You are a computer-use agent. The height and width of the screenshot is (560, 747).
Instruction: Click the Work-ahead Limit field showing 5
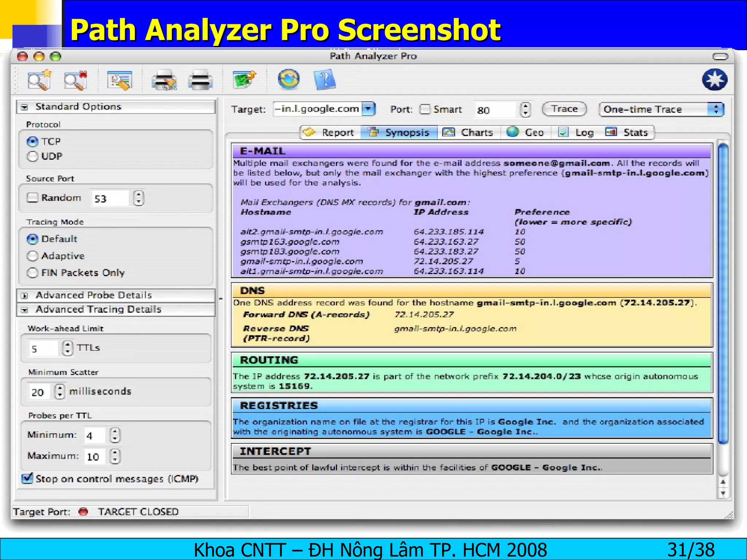click(x=43, y=348)
